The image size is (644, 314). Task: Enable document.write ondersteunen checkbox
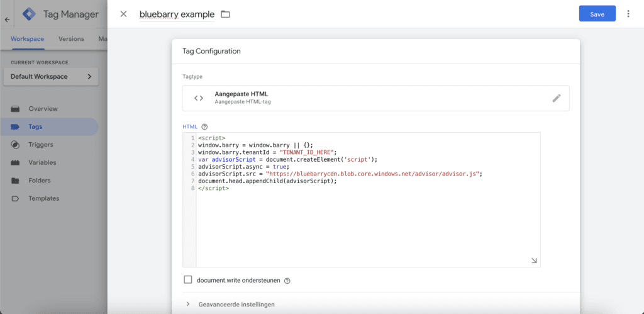tap(188, 280)
